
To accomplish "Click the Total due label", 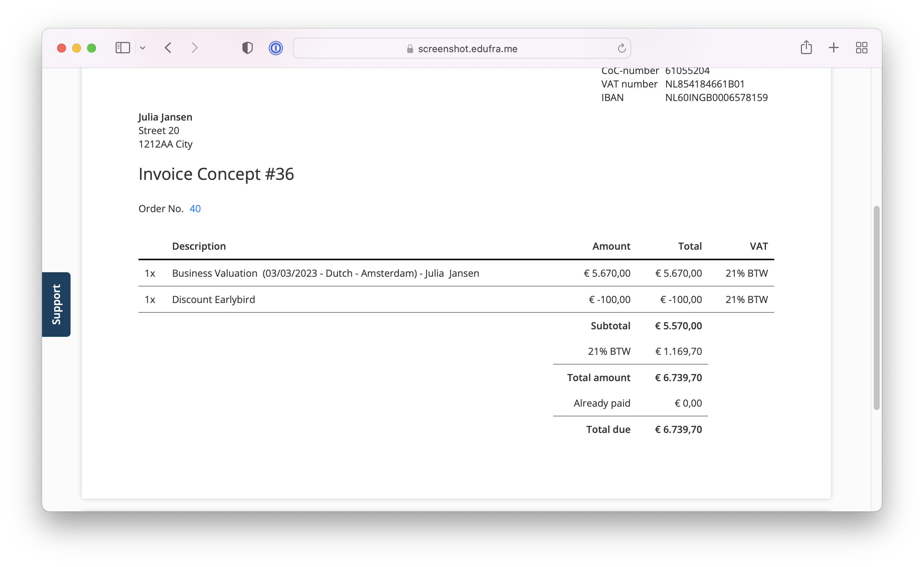I will pos(608,430).
